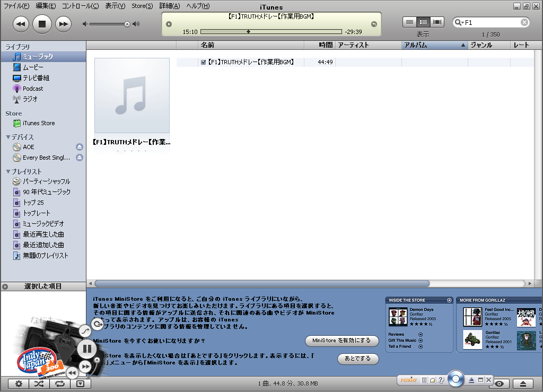Toggle repeat mode
This screenshot has width=543, height=392.
[60, 384]
